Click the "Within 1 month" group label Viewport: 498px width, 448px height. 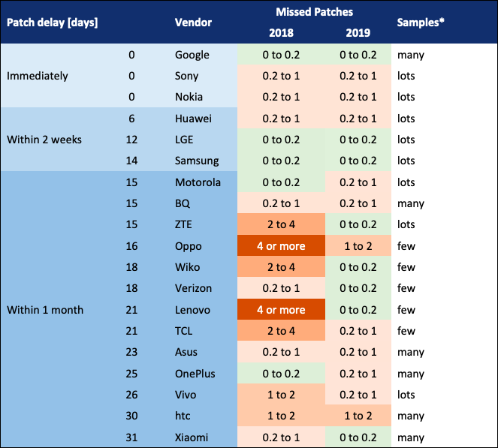44,310
